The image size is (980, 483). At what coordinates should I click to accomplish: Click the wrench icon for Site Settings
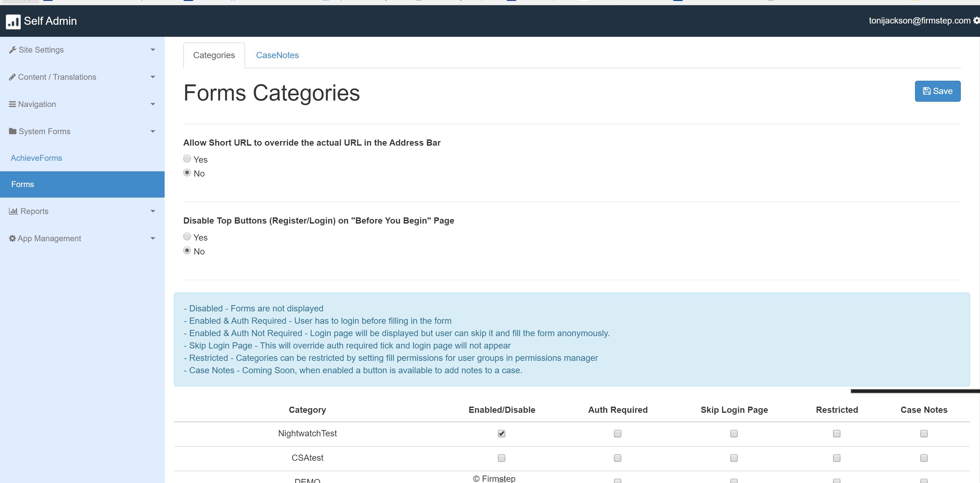tap(13, 50)
